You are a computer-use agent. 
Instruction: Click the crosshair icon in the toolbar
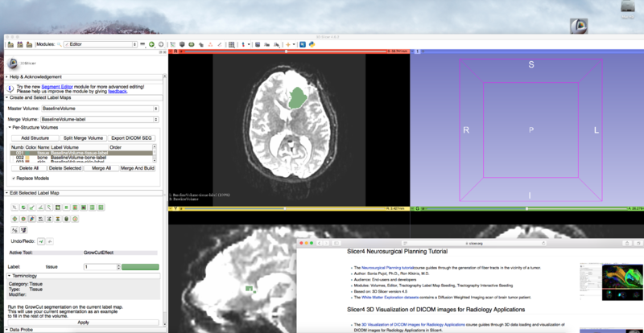[288, 44]
